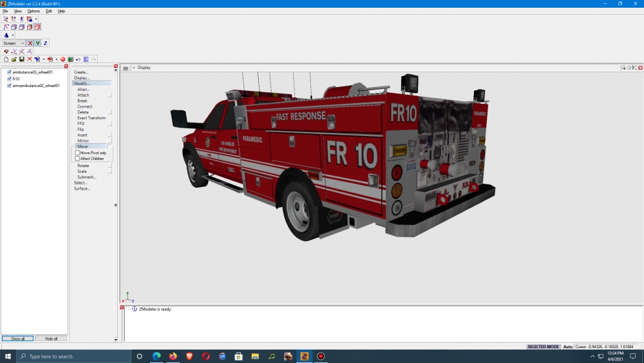Click the Show all button
644x363 pixels.
point(17,338)
